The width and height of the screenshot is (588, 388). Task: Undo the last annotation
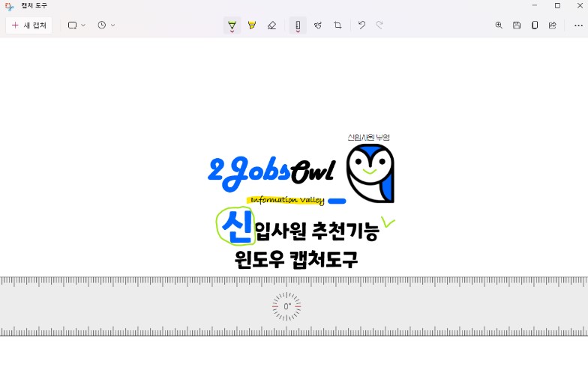click(x=361, y=25)
